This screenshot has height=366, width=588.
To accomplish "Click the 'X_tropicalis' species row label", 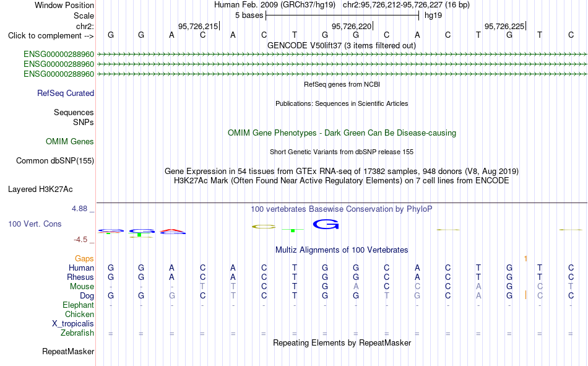I will tap(73, 324).
